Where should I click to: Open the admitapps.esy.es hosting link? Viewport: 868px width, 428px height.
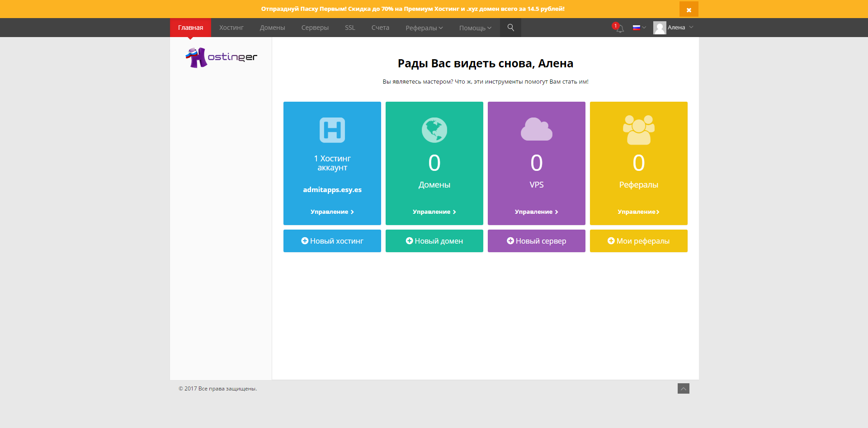pyautogui.click(x=332, y=190)
